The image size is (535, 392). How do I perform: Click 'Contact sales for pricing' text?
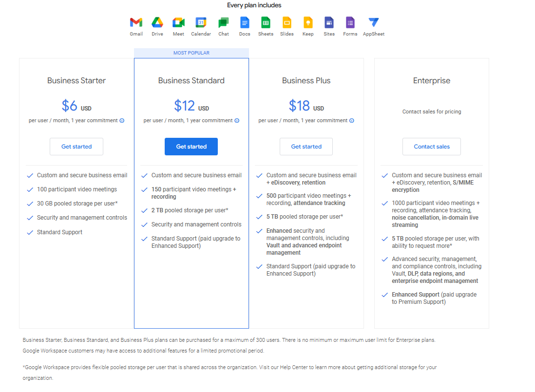click(432, 112)
